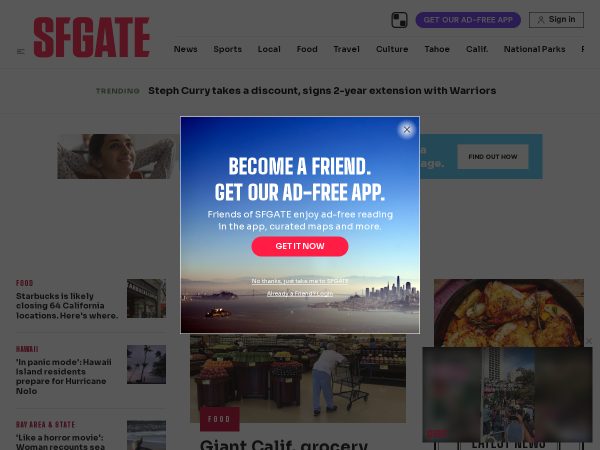600x450 pixels.
Task: Click Already a Friend? Login link
Action: 300,293
